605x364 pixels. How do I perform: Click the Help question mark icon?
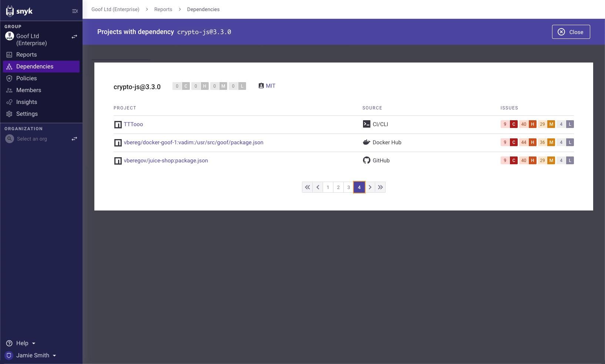tap(9, 343)
